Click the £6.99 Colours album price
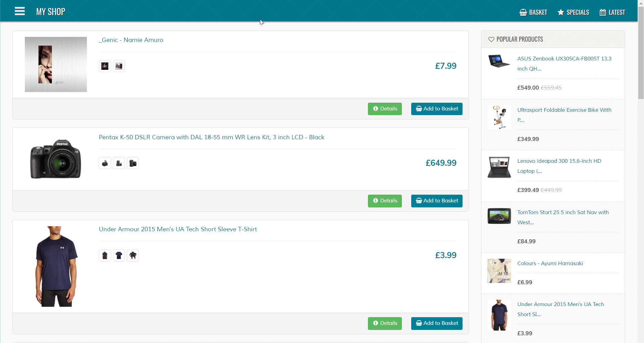Viewport: 644px width, 343px height. click(525, 282)
